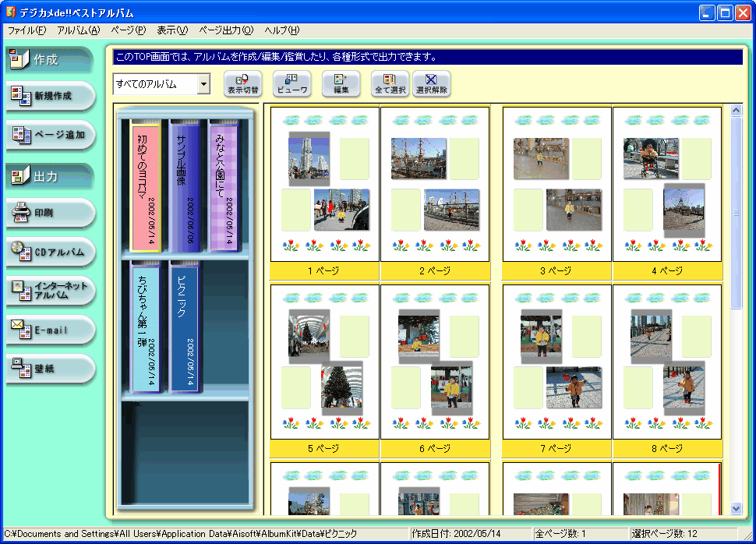The width and height of the screenshot is (756, 544).
Task: Select the 1 ページ thumbnail
Action: pos(325,184)
